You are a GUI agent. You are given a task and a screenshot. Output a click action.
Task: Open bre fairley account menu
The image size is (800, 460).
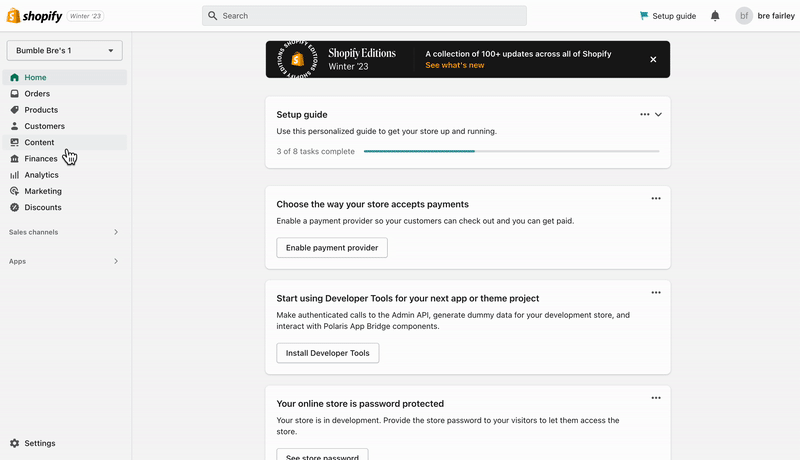point(765,16)
